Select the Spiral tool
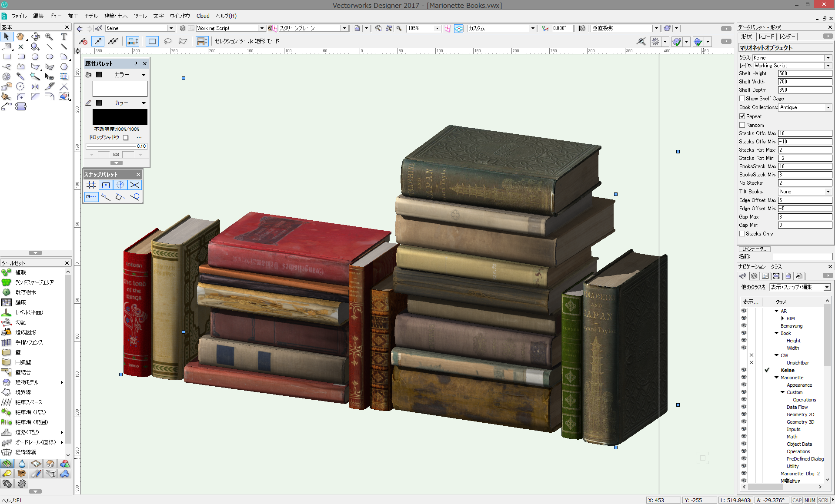Viewport: 835px width, 504px height. click(6, 76)
